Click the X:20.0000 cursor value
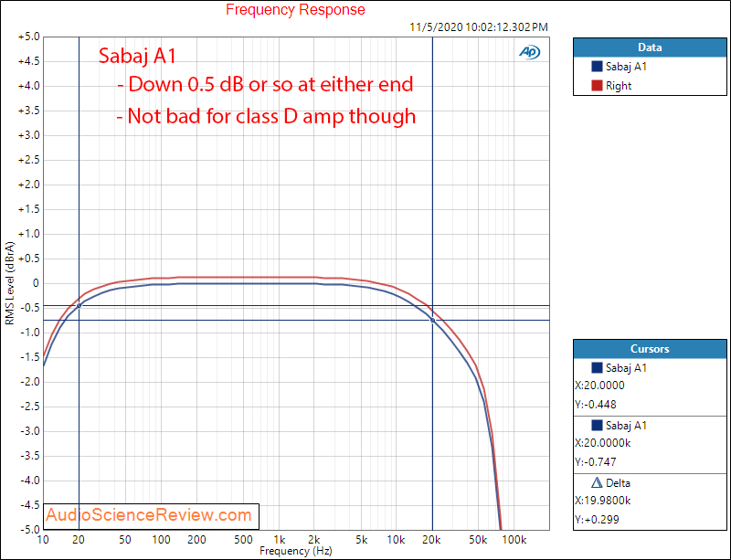This screenshot has width=731, height=560. (x=599, y=386)
